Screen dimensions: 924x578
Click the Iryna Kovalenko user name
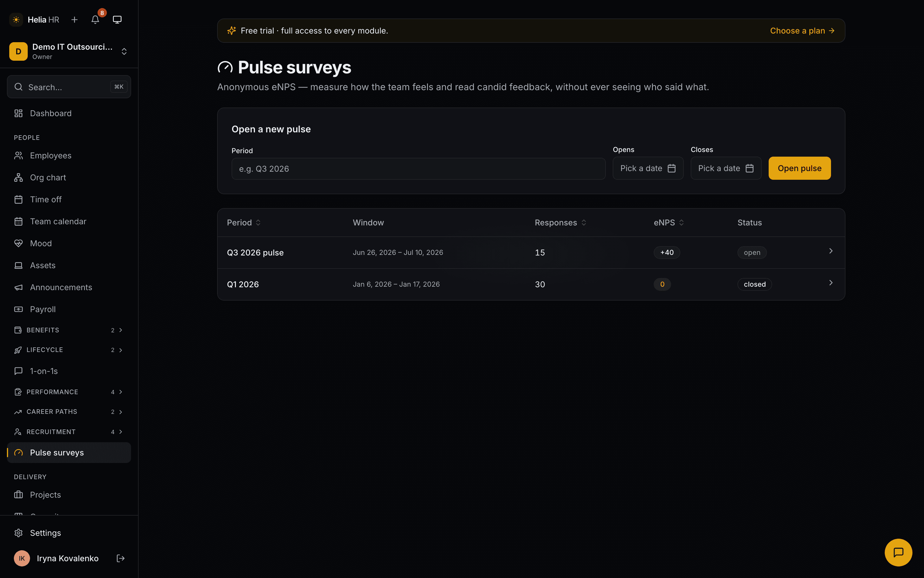tap(68, 558)
